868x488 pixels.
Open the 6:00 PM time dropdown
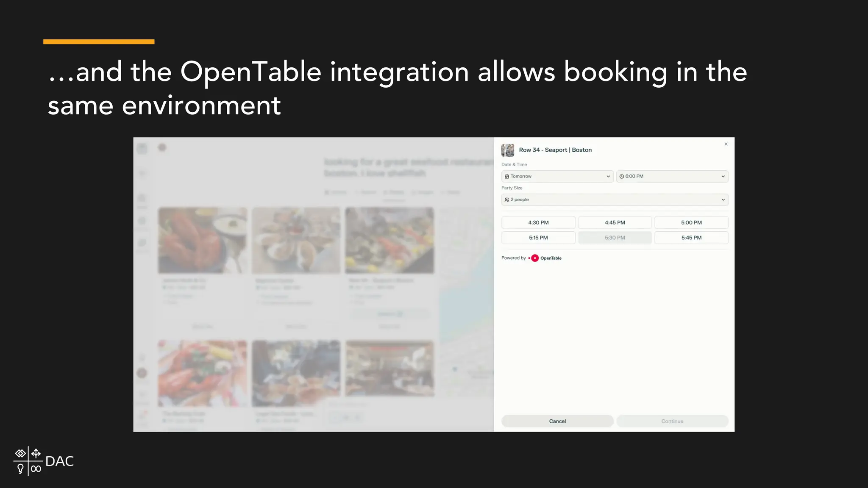[x=672, y=176]
